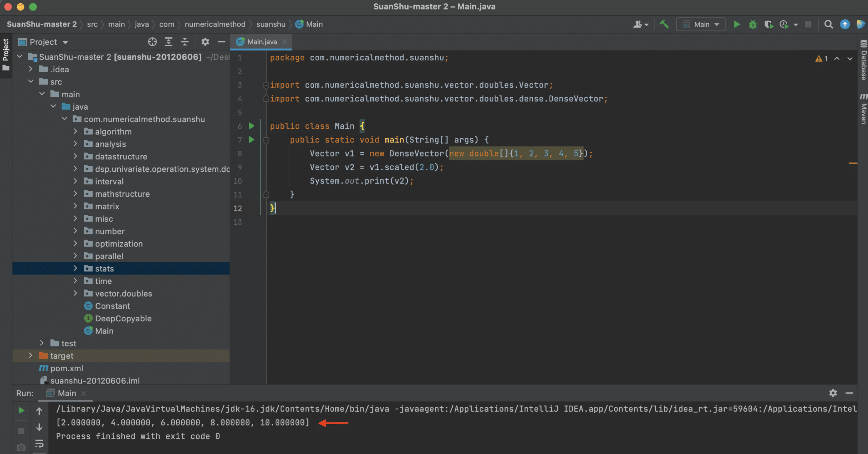Go to next highlighted problem arrow

pyautogui.click(x=850, y=58)
